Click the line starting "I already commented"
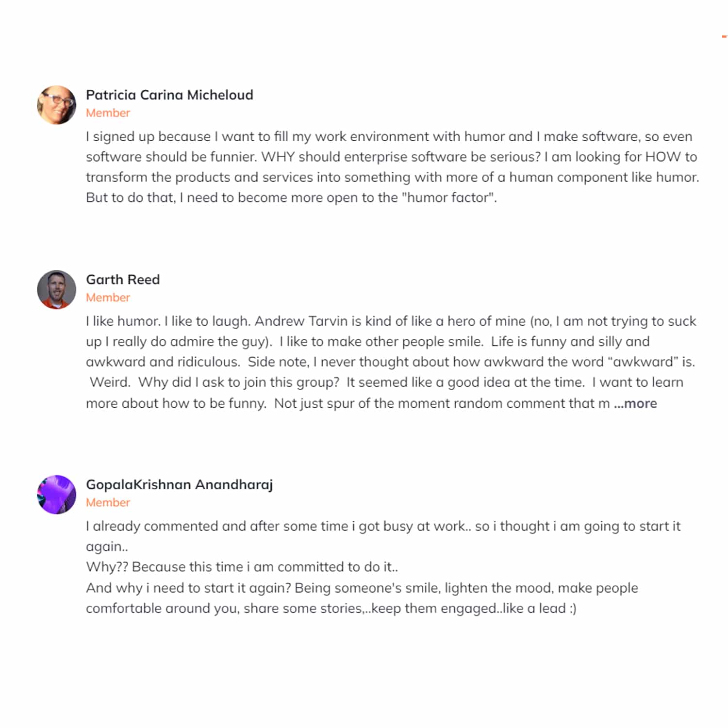 click(383, 527)
